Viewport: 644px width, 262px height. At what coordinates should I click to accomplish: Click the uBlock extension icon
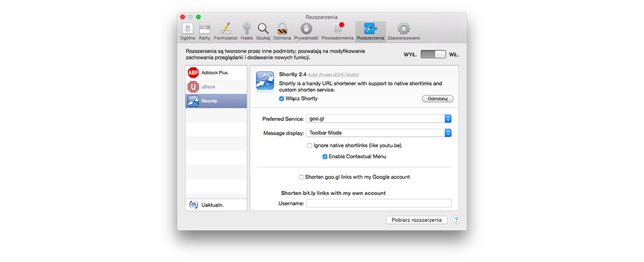tap(193, 87)
